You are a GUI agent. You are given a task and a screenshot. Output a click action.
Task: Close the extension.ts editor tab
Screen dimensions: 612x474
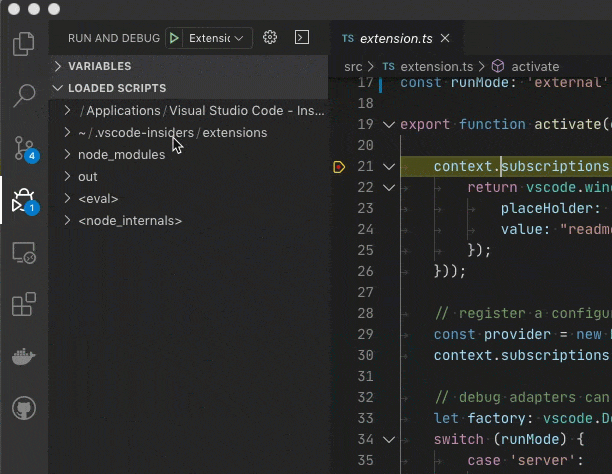[445, 38]
